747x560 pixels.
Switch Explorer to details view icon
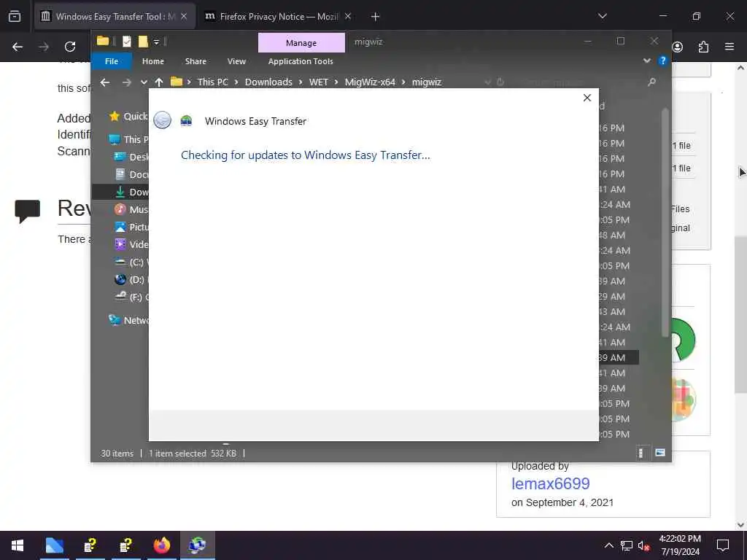(641, 453)
